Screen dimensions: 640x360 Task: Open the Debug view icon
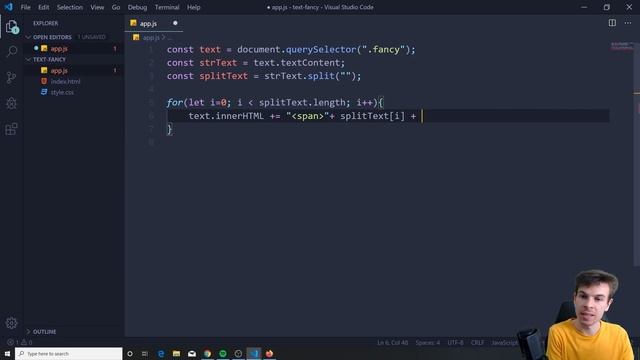[11, 103]
